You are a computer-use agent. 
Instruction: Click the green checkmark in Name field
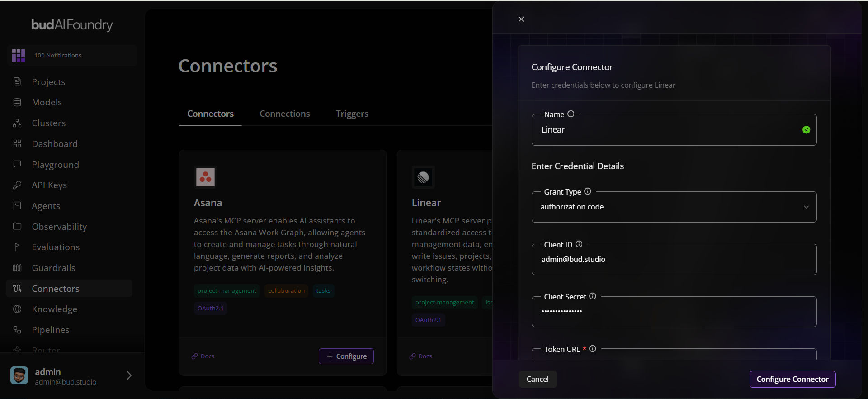coord(806,130)
